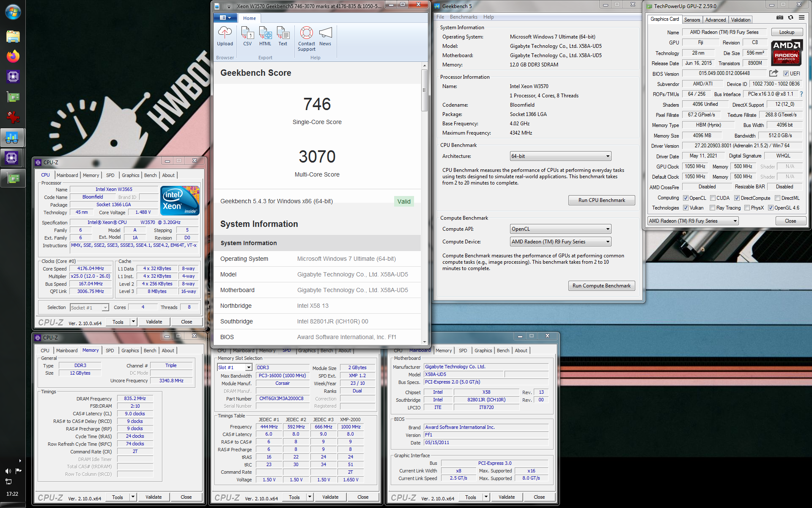The width and height of the screenshot is (812, 508).
Task: Toggle the UEFI checkbox in GPU-Z
Action: [786, 73]
